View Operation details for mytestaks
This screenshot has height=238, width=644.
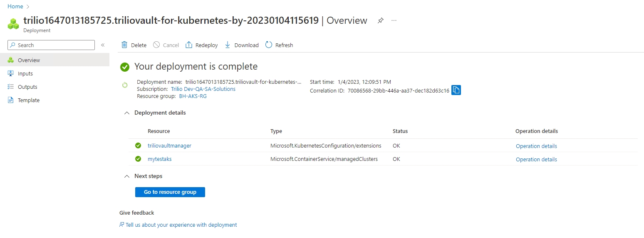tap(536, 159)
